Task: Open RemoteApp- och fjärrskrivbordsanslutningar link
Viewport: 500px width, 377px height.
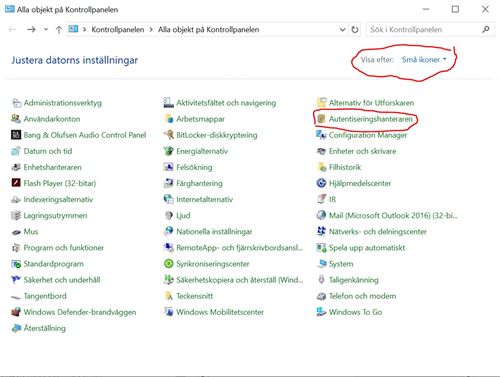Action: [x=239, y=248]
